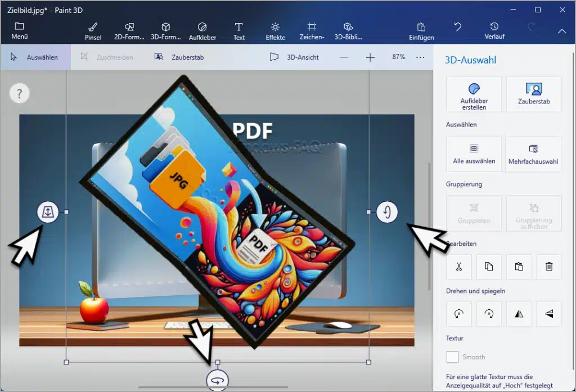Image resolution: width=576 pixels, height=392 pixels.
Task: Toggle the 3D-Ansicht view
Action: [x=294, y=57]
